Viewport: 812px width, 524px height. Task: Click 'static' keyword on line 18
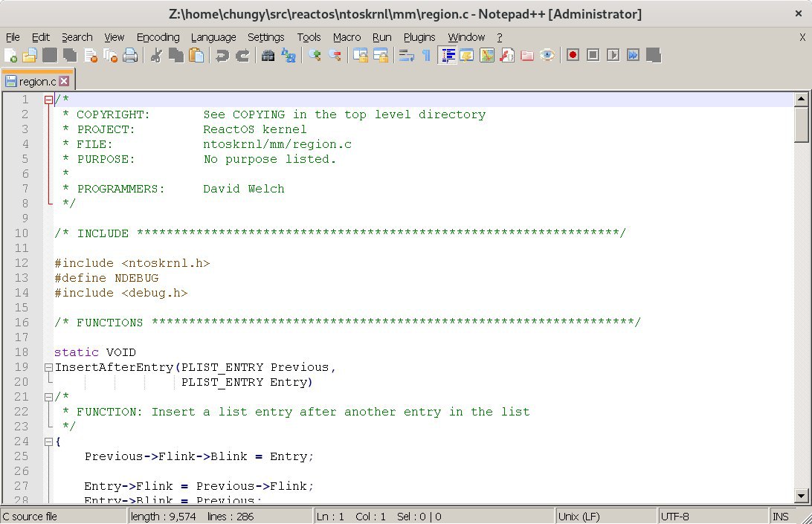coord(76,352)
